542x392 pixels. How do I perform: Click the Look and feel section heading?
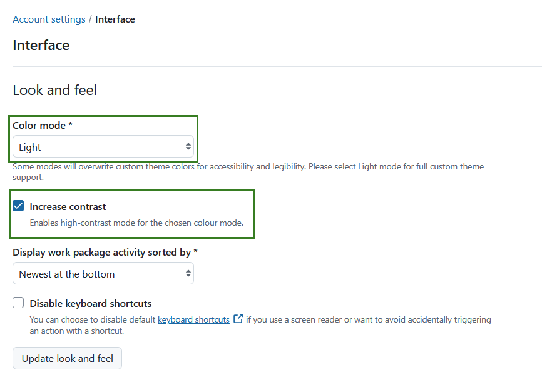click(x=54, y=90)
